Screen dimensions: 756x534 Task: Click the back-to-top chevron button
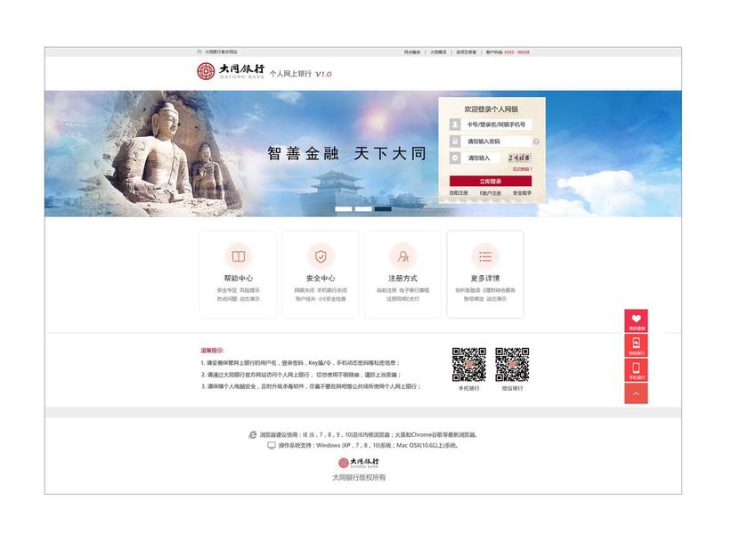[637, 393]
